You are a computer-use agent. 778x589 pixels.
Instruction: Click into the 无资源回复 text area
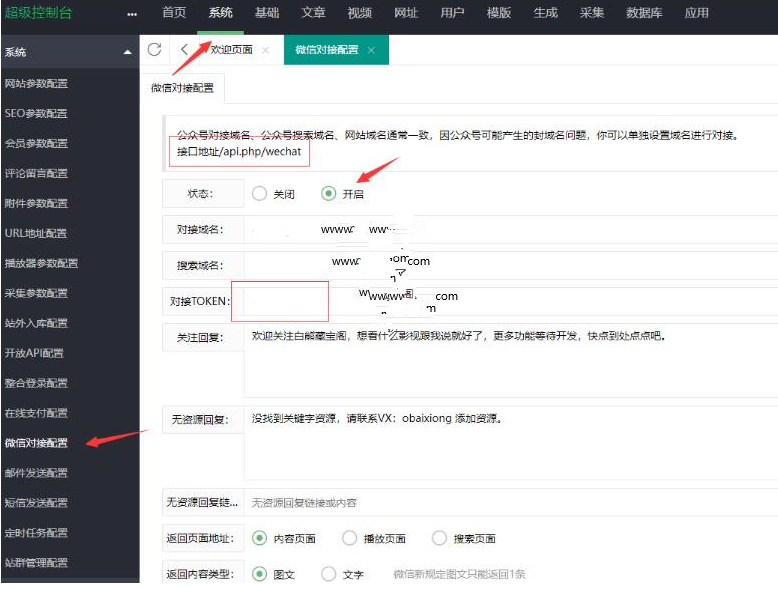click(x=511, y=443)
